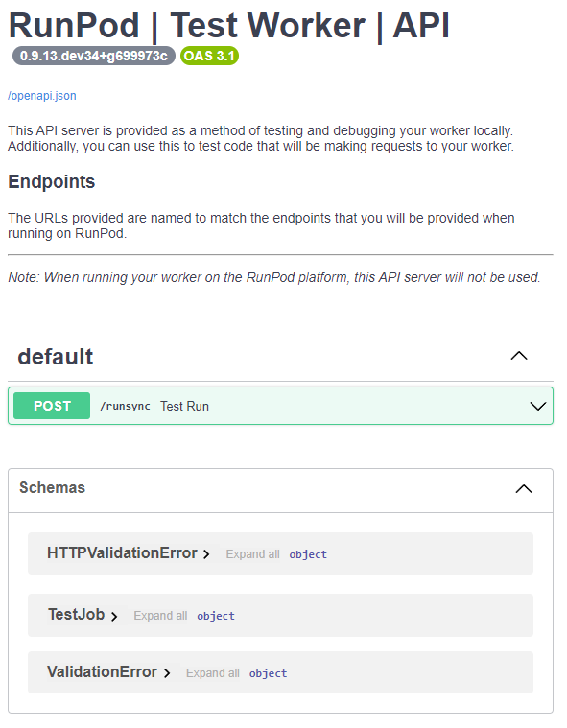Click Expand all next to HTTPValidationError
Image resolution: width=567 pixels, height=728 pixels.
[252, 554]
